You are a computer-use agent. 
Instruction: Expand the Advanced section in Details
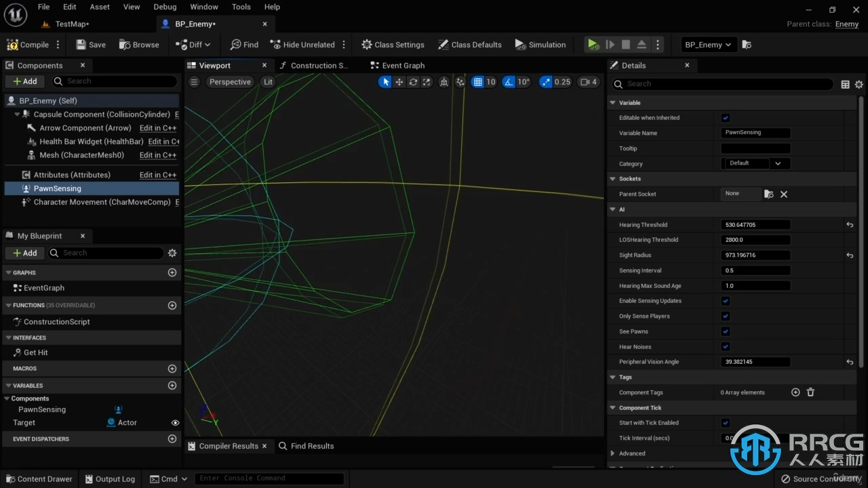[x=613, y=453]
